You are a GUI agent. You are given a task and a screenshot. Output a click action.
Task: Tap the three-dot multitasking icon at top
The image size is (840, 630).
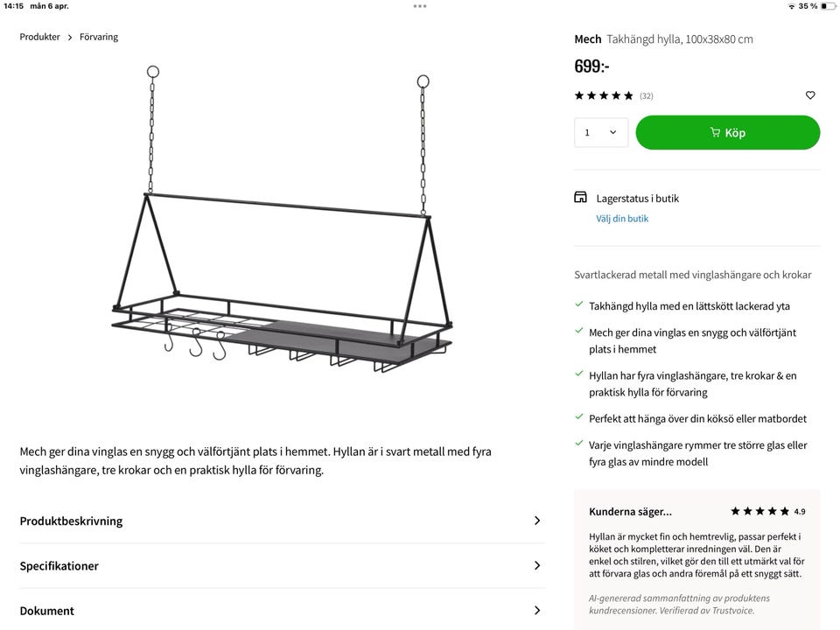(420, 6)
